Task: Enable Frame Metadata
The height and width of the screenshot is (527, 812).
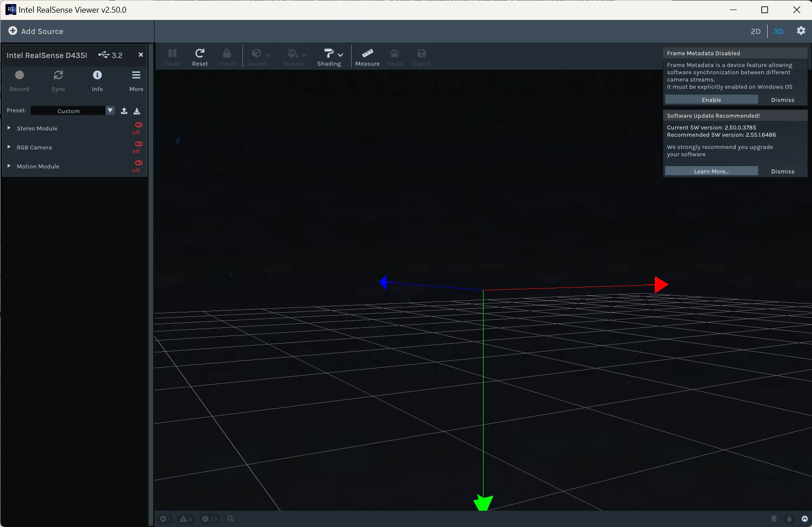Action: (x=711, y=100)
